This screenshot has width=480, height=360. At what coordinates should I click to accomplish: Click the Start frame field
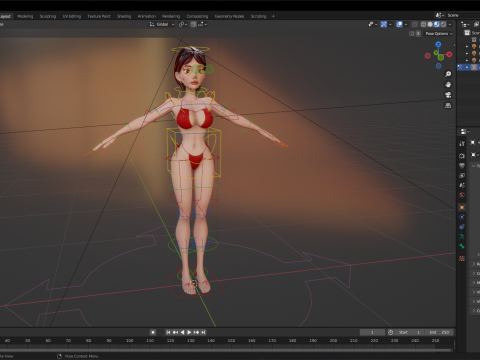click(x=410, y=332)
